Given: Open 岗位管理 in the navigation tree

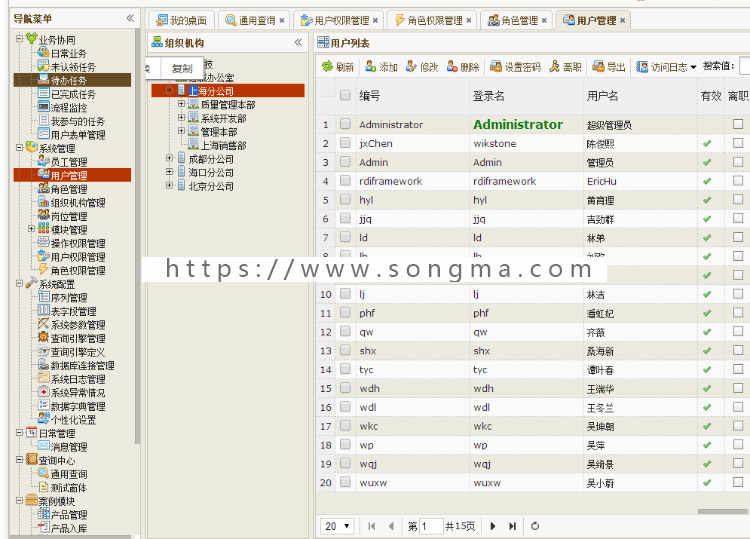Looking at the screenshot, I should 68,217.
